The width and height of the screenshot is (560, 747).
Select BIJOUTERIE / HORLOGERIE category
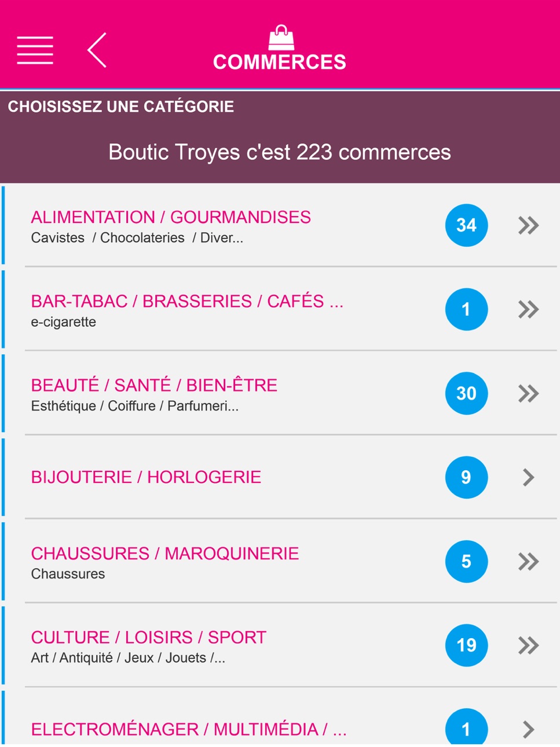tap(146, 477)
